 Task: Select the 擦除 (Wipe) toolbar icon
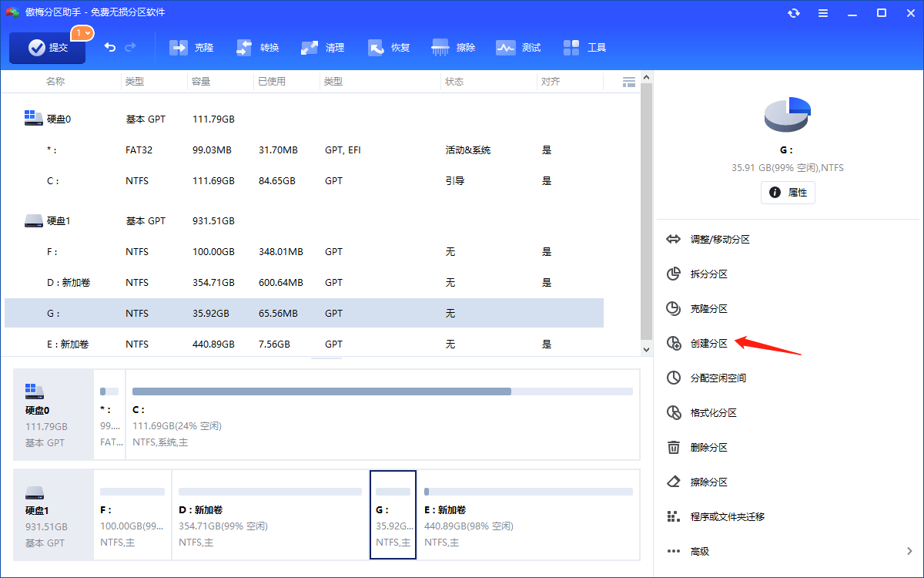(x=454, y=47)
